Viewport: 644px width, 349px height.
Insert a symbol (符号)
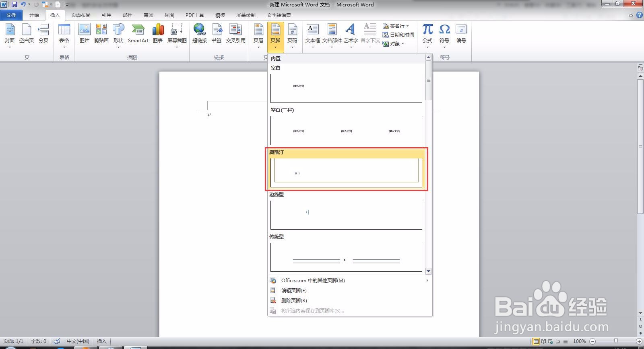tap(444, 35)
